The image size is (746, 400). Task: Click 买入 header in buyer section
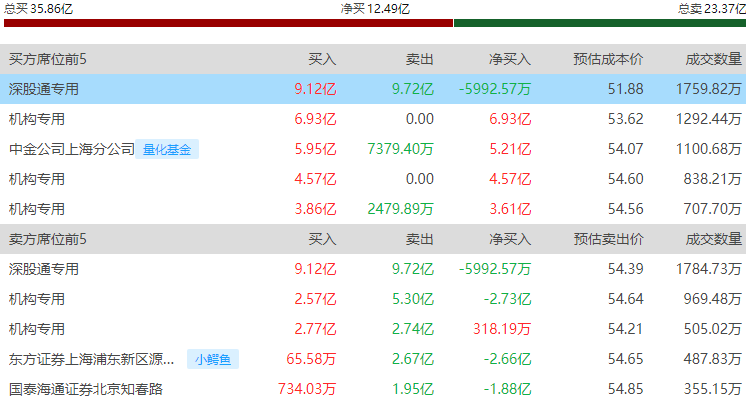[322, 59]
